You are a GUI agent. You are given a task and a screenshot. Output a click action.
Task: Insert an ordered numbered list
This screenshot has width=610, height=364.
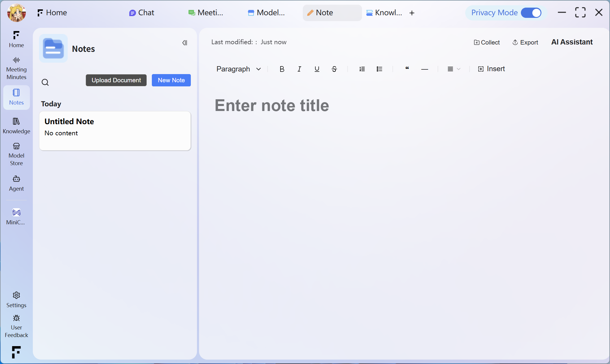point(362,69)
